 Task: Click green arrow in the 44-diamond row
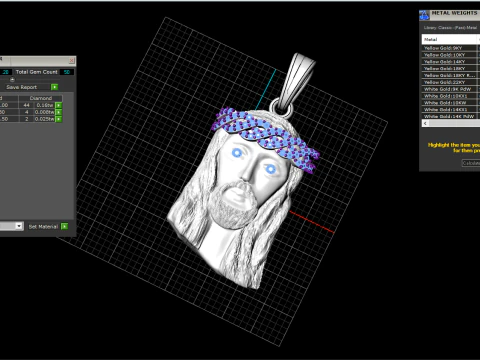[59, 105]
